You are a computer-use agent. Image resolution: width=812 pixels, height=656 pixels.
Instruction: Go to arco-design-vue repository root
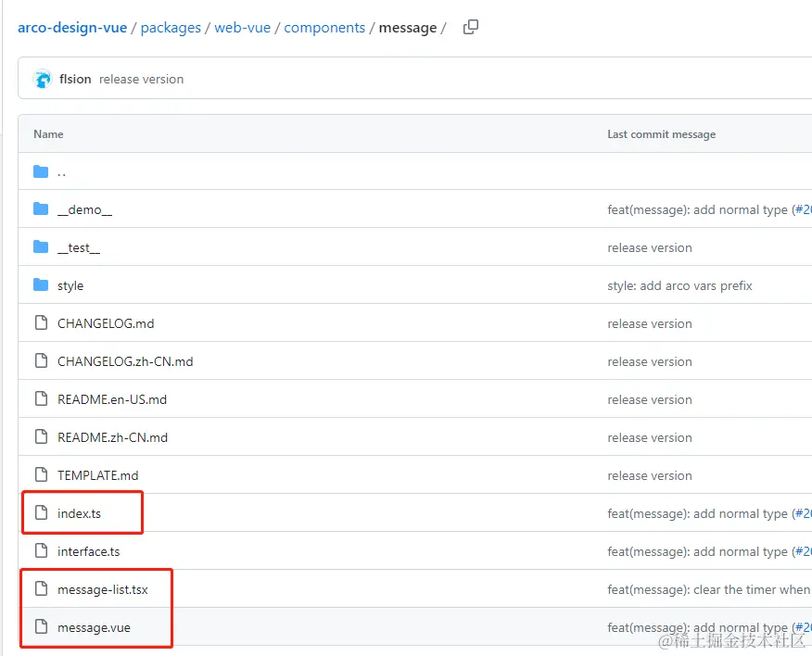click(x=72, y=28)
